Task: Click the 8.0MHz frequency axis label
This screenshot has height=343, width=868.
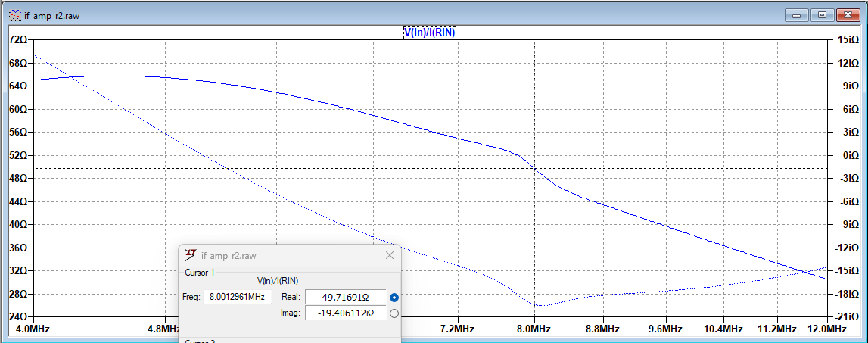Action: pyautogui.click(x=535, y=329)
